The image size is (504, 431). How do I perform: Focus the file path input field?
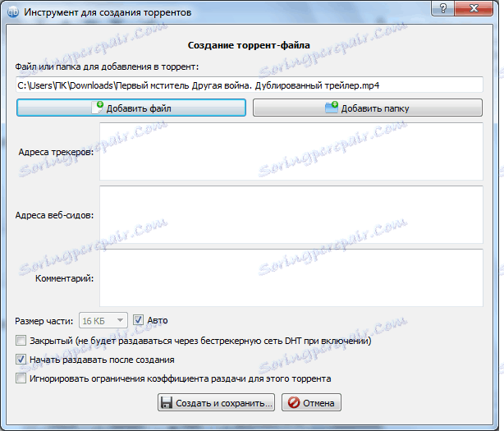click(x=249, y=85)
